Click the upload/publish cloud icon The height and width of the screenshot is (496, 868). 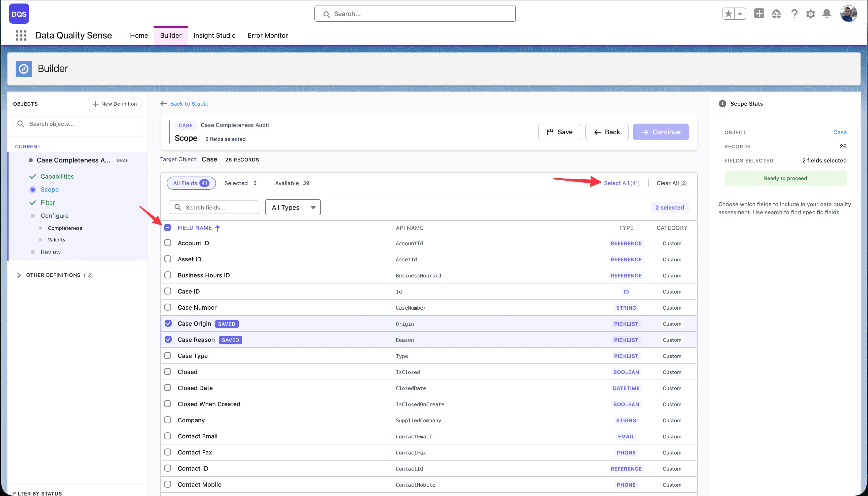coord(776,14)
